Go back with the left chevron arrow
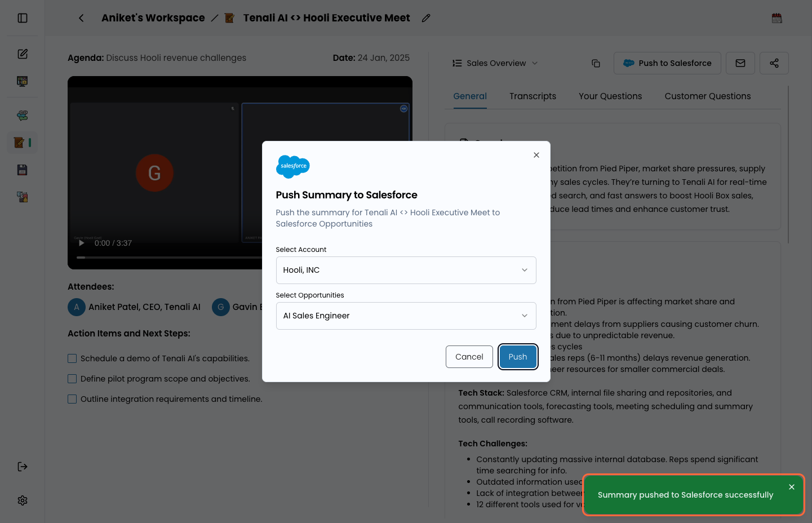The image size is (812, 523). 81,18
